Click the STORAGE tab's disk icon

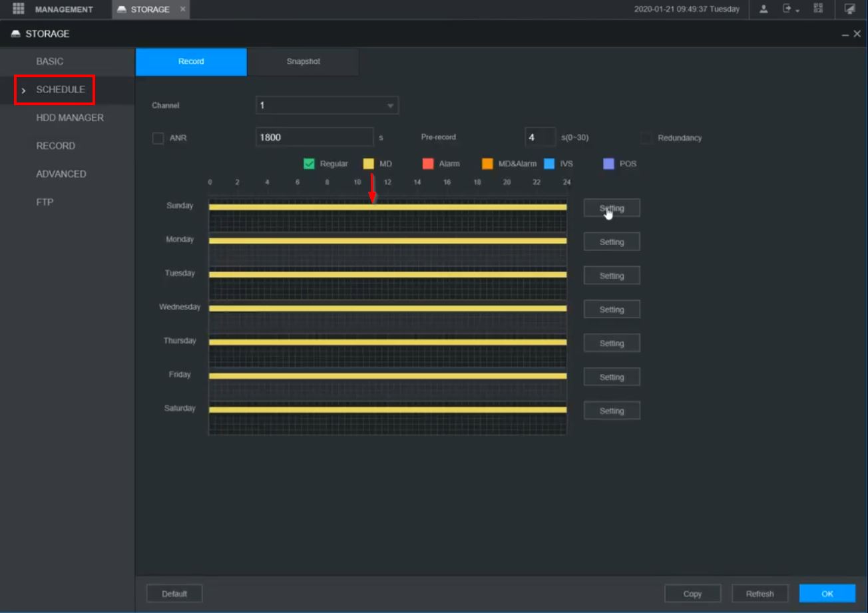click(x=122, y=9)
